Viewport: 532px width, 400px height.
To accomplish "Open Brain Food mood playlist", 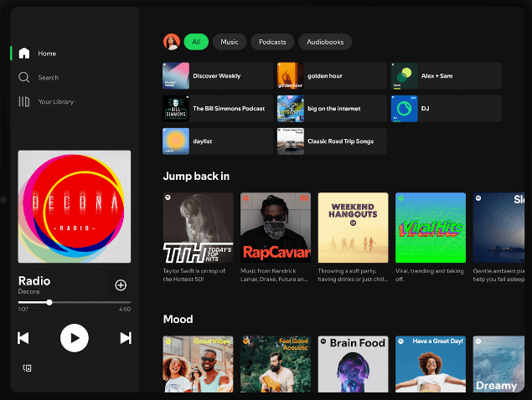I will point(353,364).
